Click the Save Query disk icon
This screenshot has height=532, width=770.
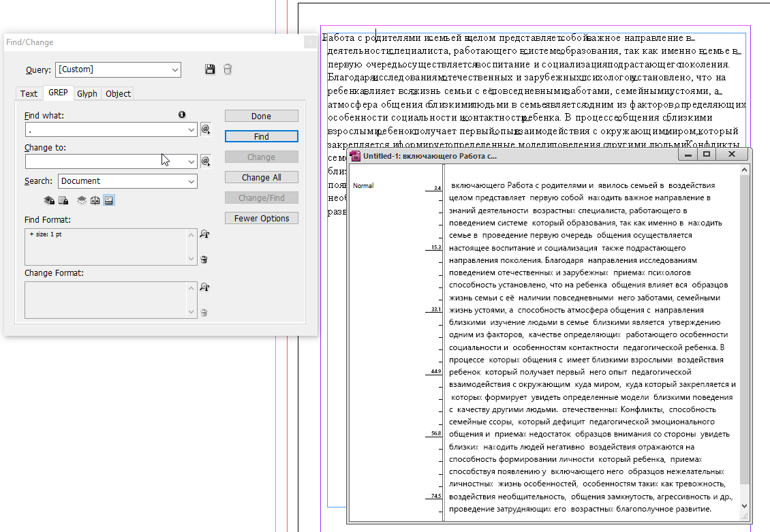[x=210, y=69]
